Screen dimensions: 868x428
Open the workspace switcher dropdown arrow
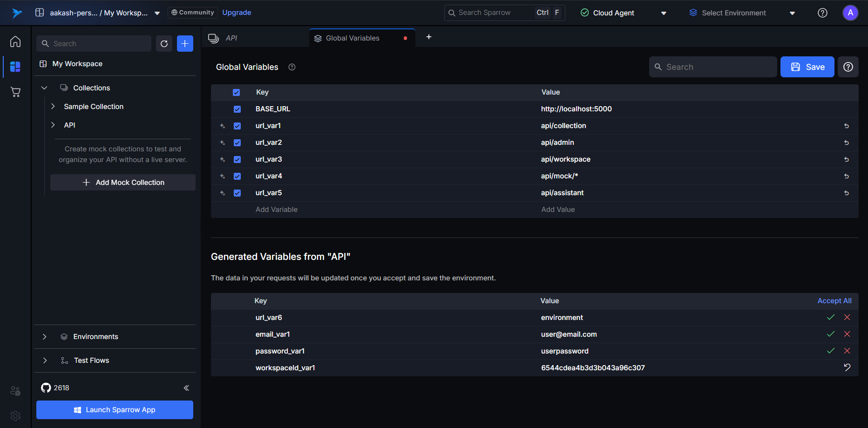click(157, 13)
